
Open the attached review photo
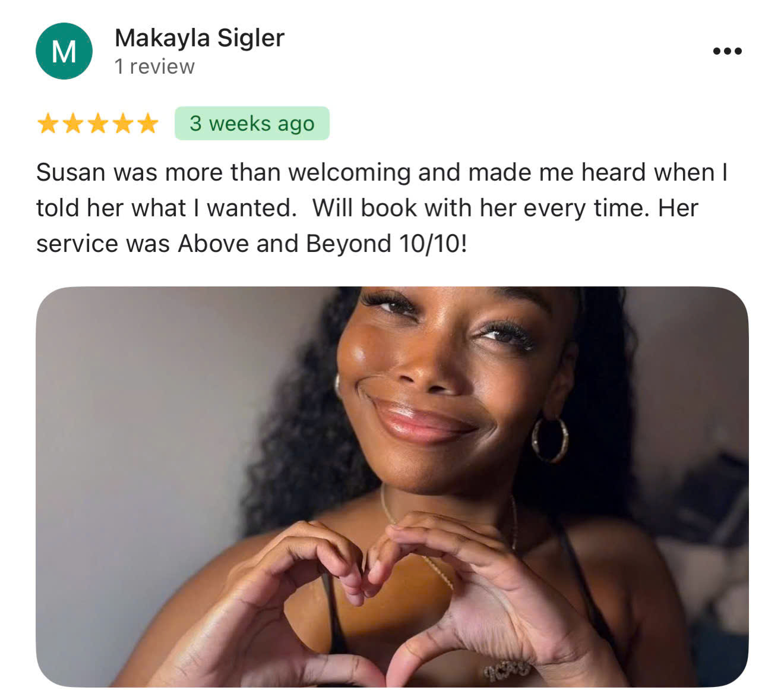[392, 487]
